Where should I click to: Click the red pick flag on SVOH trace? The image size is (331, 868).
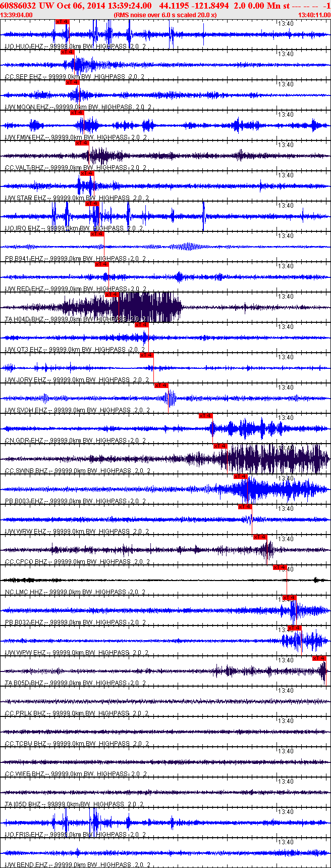(161, 385)
